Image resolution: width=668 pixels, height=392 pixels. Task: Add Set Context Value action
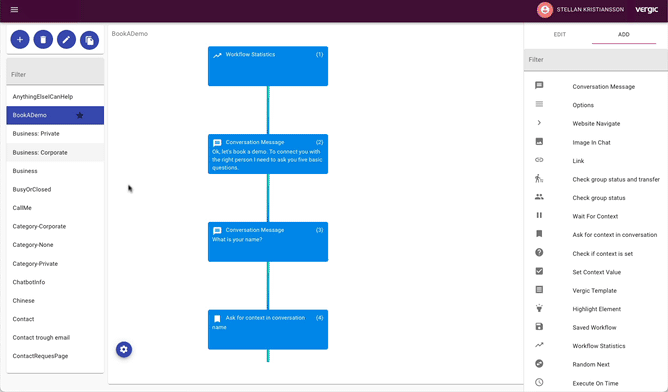pos(596,272)
